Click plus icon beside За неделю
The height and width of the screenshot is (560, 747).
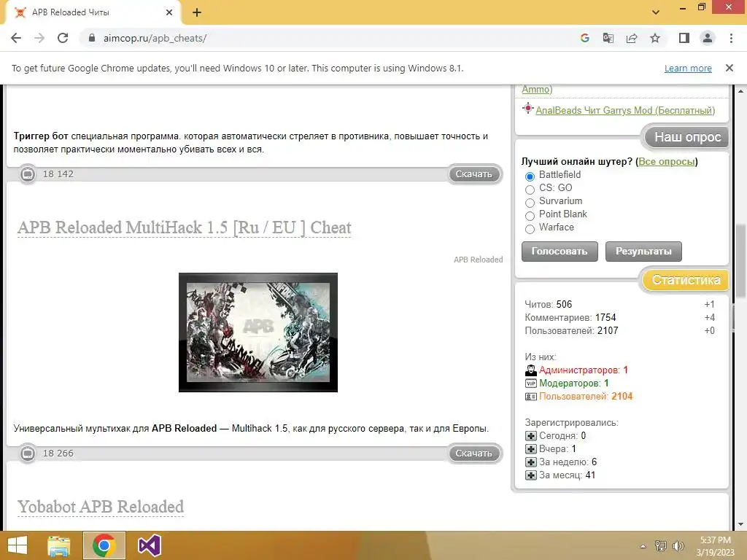pos(531,462)
